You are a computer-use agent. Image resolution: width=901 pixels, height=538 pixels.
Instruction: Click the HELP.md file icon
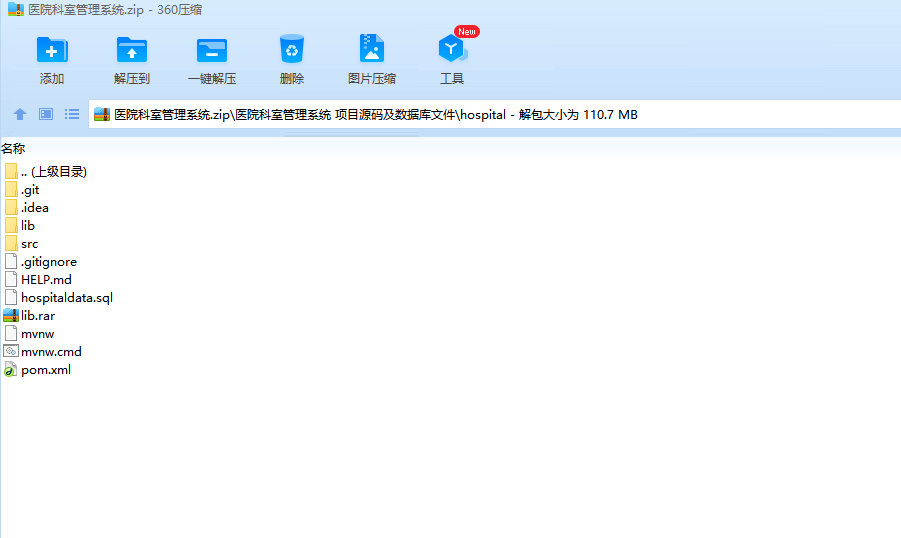pos(11,279)
